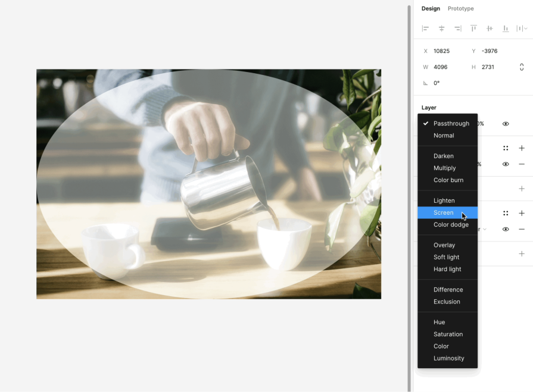
Task: Select the Align left icon
Action: pyautogui.click(x=425, y=28)
